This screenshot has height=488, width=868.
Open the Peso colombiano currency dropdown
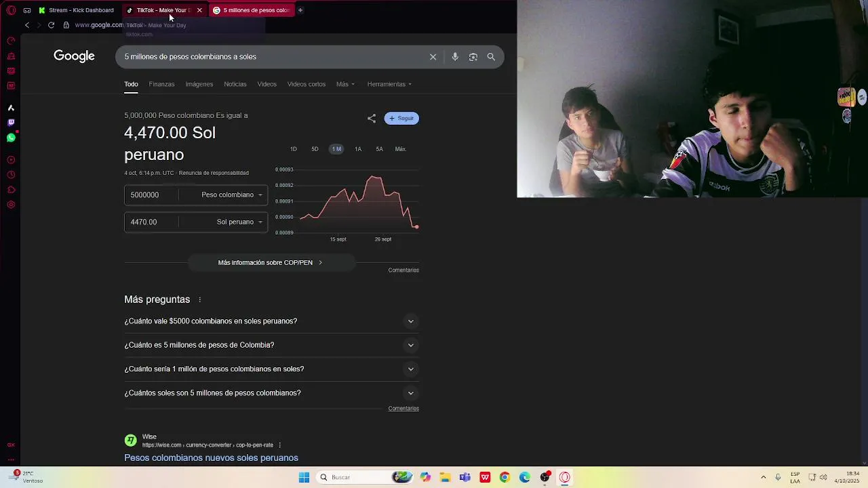click(231, 195)
